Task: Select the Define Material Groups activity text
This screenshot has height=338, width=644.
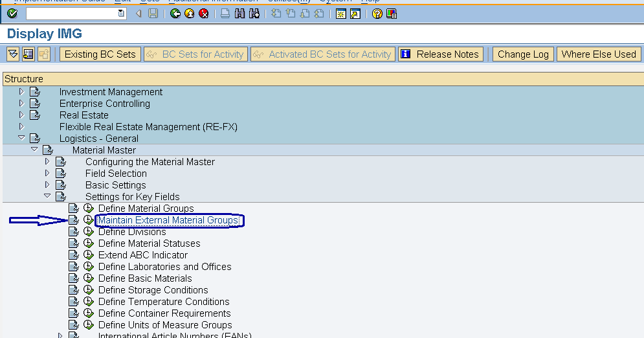Action: pos(146,208)
